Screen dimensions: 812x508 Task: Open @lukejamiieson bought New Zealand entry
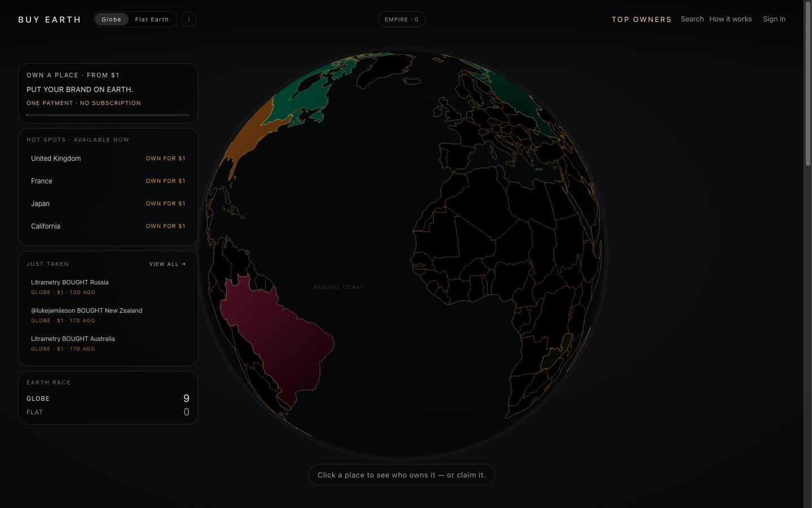click(x=108, y=315)
